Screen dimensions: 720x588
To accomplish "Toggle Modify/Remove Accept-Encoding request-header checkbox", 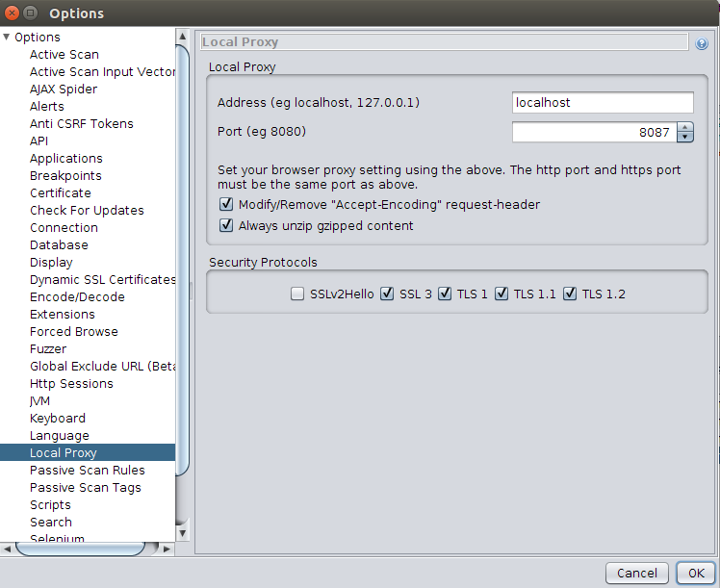I will [226, 204].
